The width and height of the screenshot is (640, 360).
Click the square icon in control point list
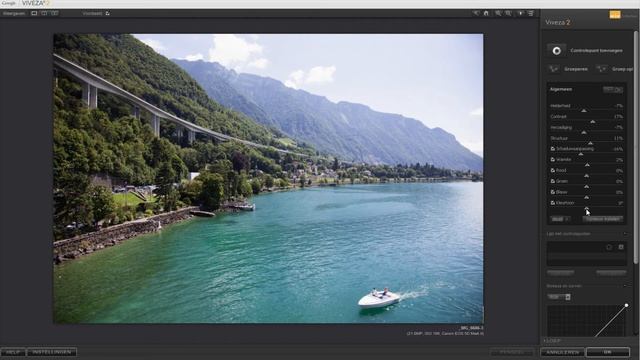point(621,247)
